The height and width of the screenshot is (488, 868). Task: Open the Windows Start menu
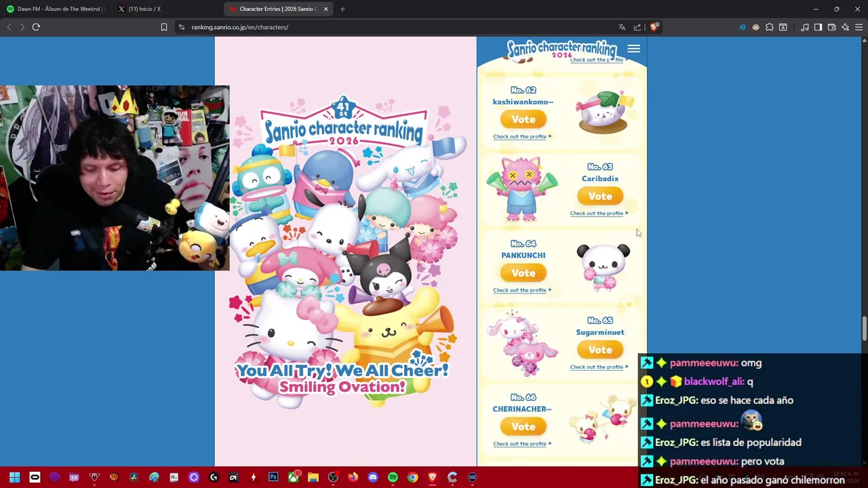[x=14, y=477]
